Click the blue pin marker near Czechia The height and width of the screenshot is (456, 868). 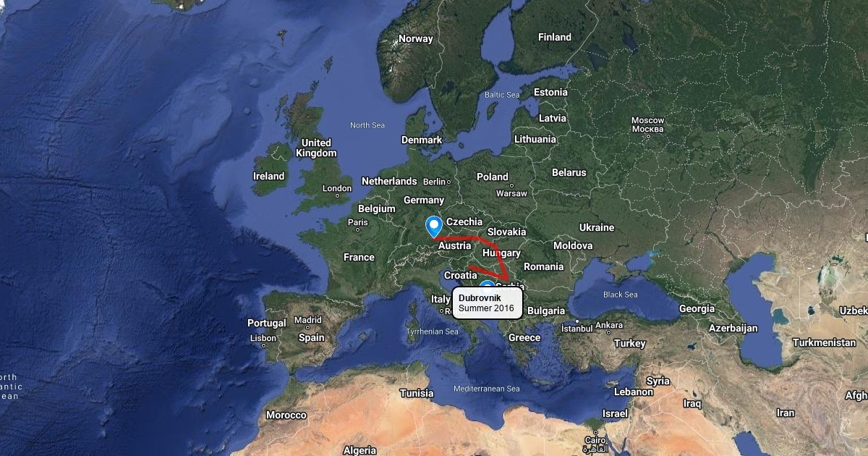pos(434,227)
